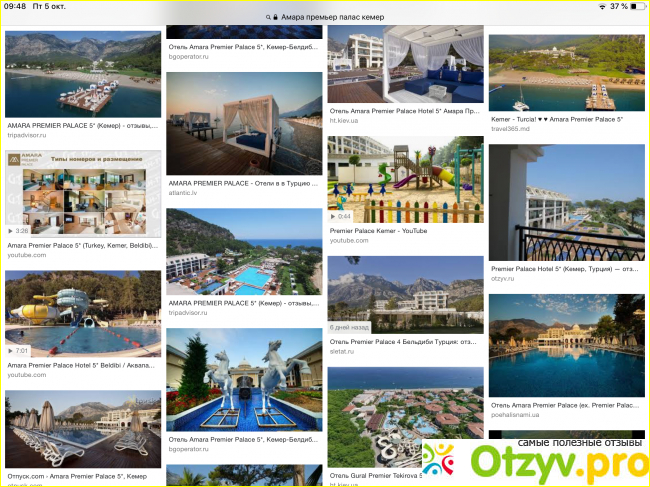Tap the padlock icon beside the search text

click(x=275, y=17)
